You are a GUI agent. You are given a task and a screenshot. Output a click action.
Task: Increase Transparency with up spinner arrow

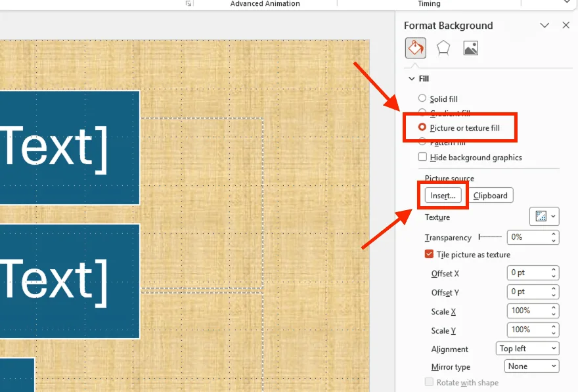point(553,234)
